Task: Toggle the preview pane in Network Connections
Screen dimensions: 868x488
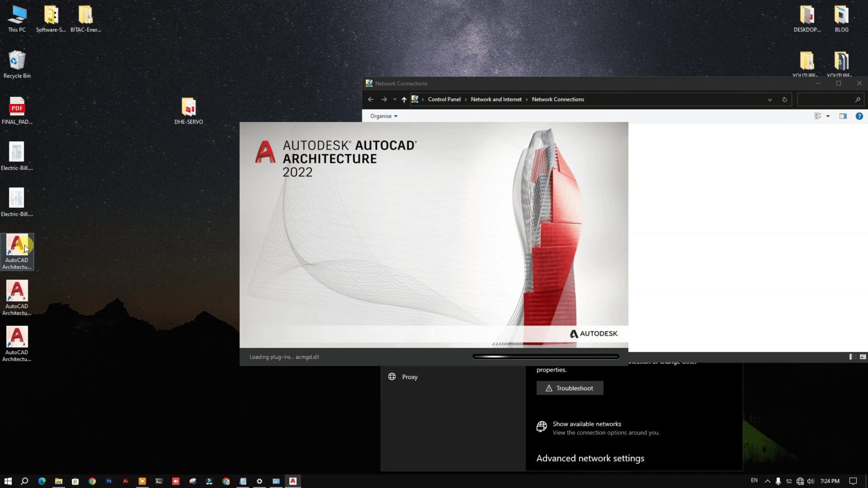Action: click(x=843, y=116)
